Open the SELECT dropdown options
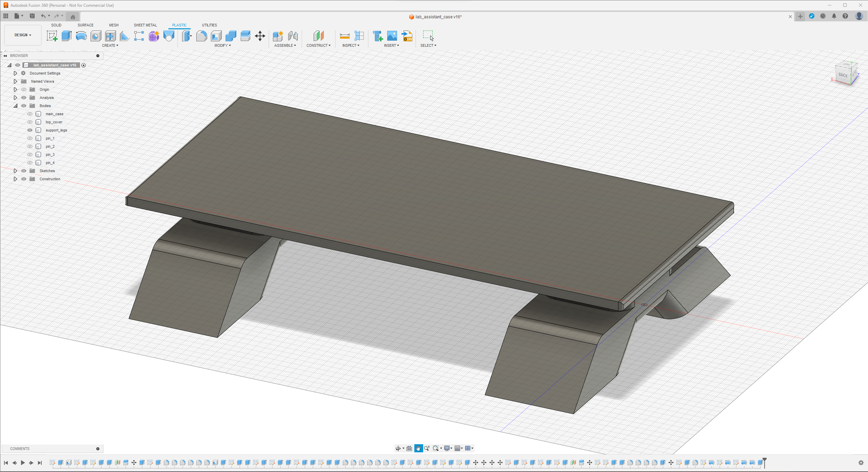This screenshot has width=868, height=472. (x=428, y=45)
